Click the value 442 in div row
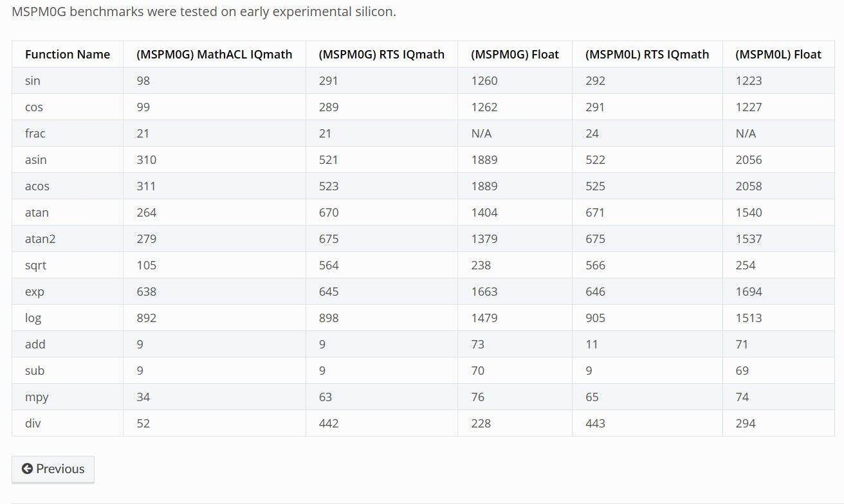 pyautogui.click(x=329, y=424)
